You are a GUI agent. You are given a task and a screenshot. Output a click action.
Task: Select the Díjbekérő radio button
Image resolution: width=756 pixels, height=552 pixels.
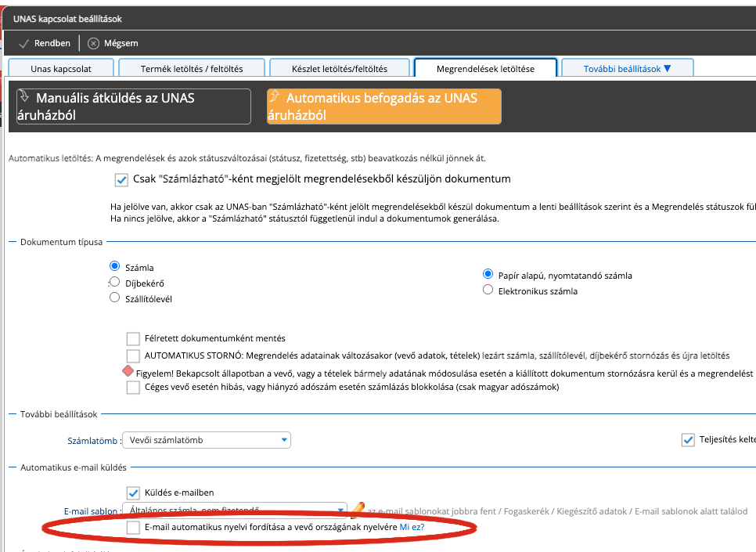115,282
